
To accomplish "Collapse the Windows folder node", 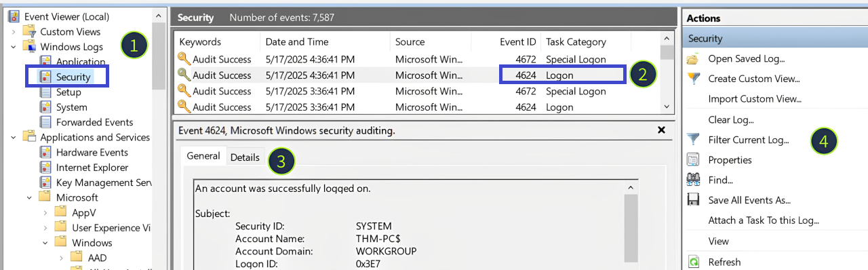I will pyautogui.click(x=46, y=242).
